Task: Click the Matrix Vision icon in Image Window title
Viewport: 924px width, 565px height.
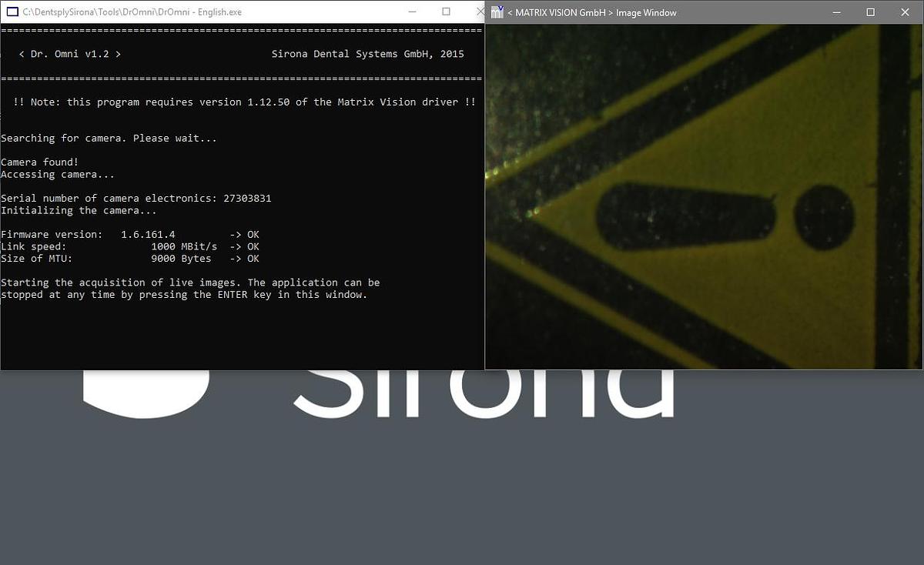Action: tap(497, 12)
